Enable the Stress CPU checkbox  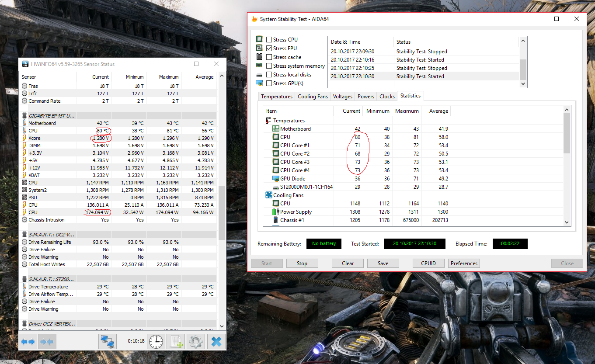coord(269,40)
